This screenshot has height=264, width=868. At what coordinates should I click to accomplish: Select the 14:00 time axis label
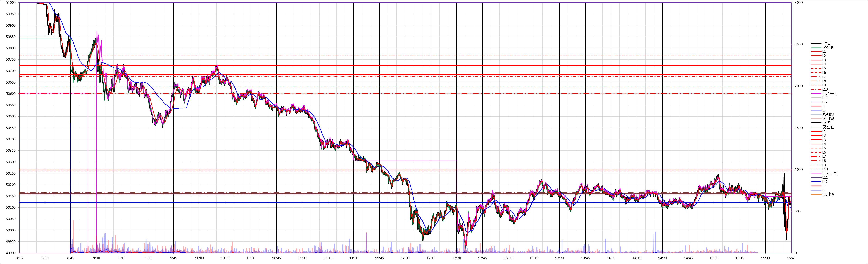611,258
